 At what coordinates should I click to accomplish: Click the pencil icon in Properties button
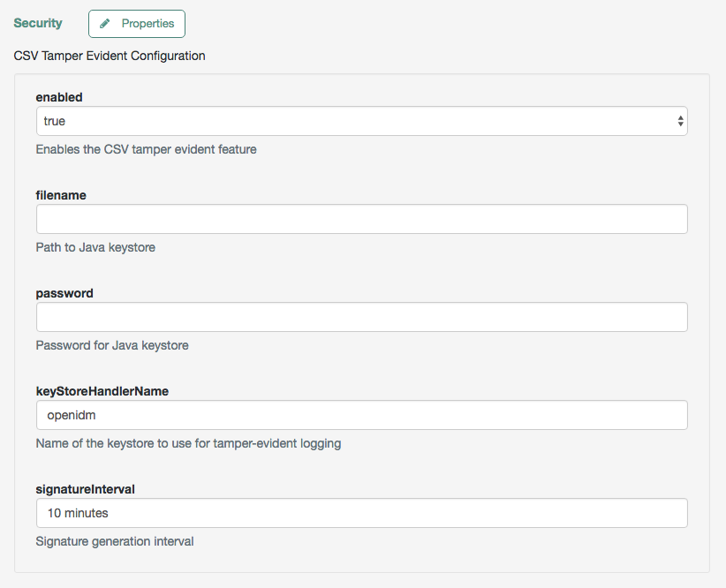click(x=105, y=24)
